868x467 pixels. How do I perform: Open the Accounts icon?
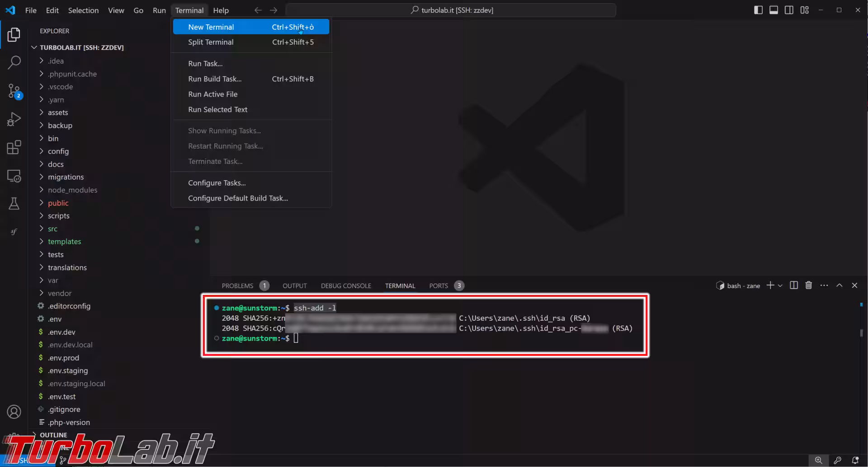pos(14,412)
